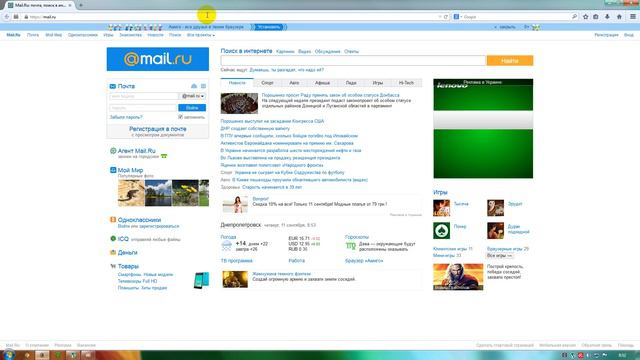This screenshot has height=360, width=640.
Task: Click the @mail.ru logo banner
Action: [x=158, y=59]
